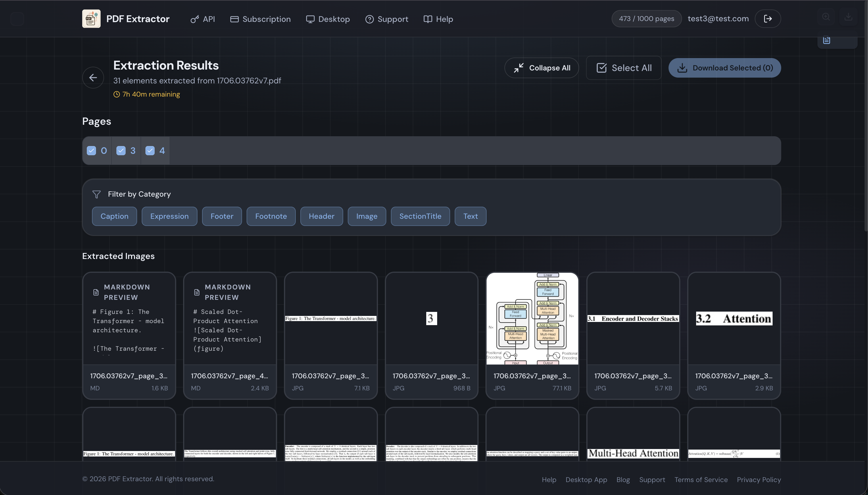868x495 pixels.
Task: Open the Transformer architecture diagram thumbnail
Action: coord(532,319)
